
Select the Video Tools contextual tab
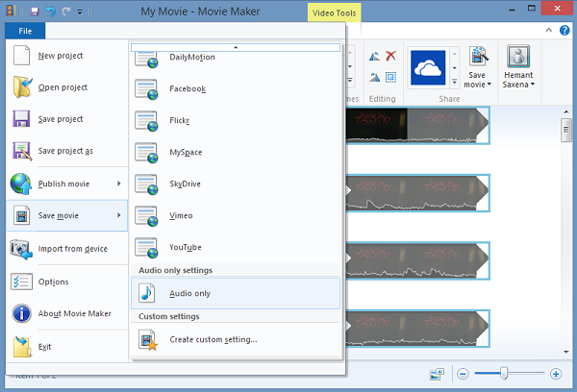tap(336, 12)
